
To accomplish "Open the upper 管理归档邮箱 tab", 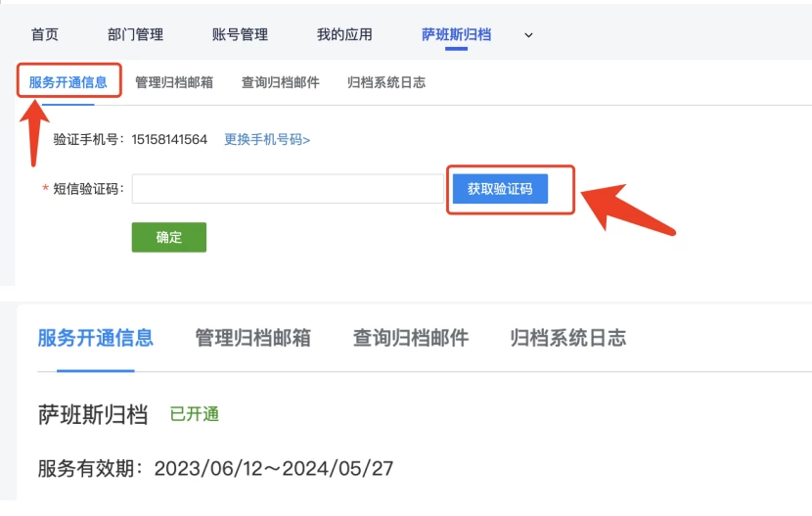I will coord(174,82).
